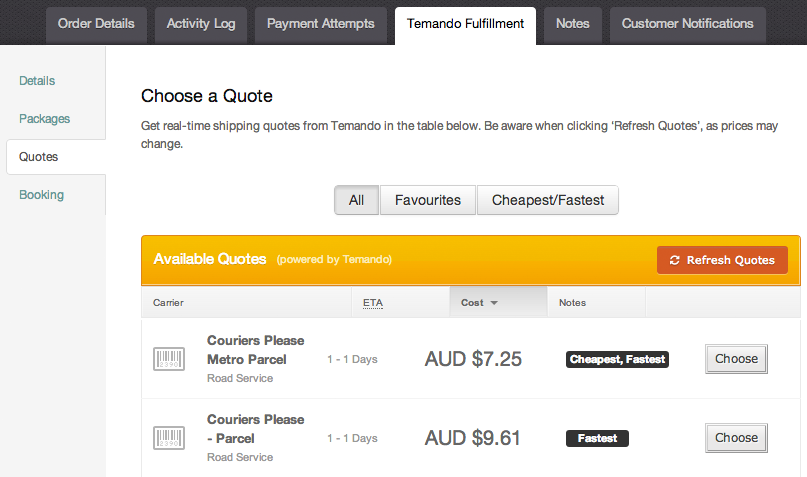
Task: Show All quotes filter
Action: click(356, 200)
